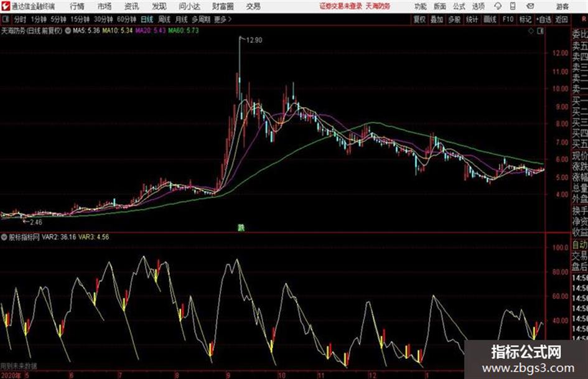
Task: Click the MA60: 5.73 label
Action: (184, 30)
